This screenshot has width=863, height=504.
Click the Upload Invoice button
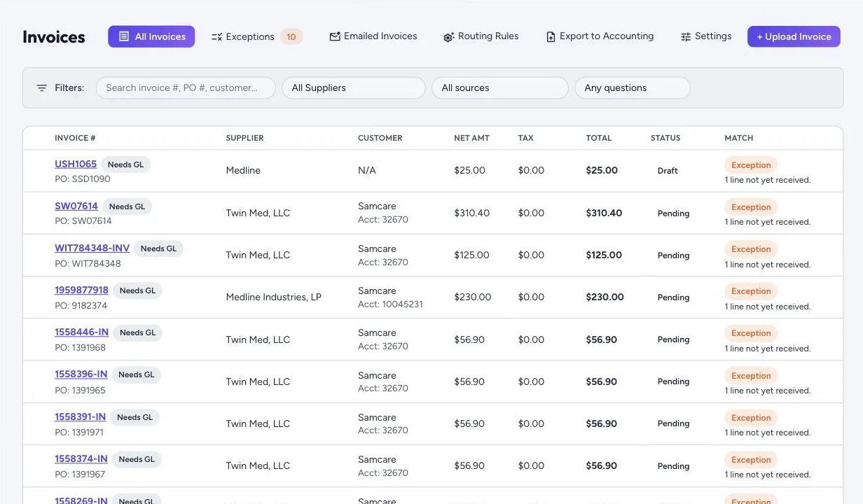pos(794,36)
